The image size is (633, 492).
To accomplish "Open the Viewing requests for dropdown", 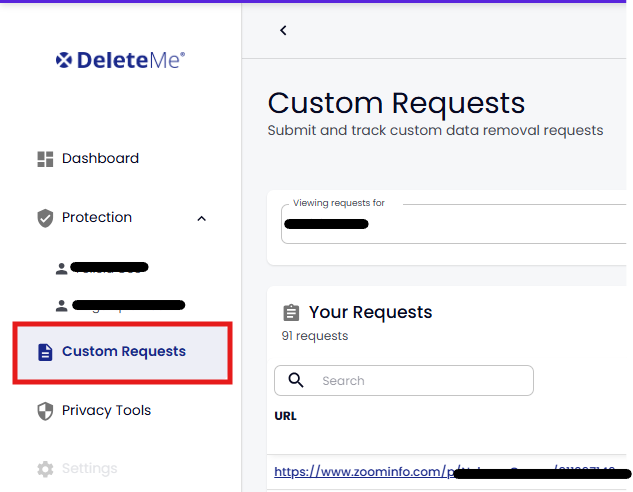I will pos(450,222).
